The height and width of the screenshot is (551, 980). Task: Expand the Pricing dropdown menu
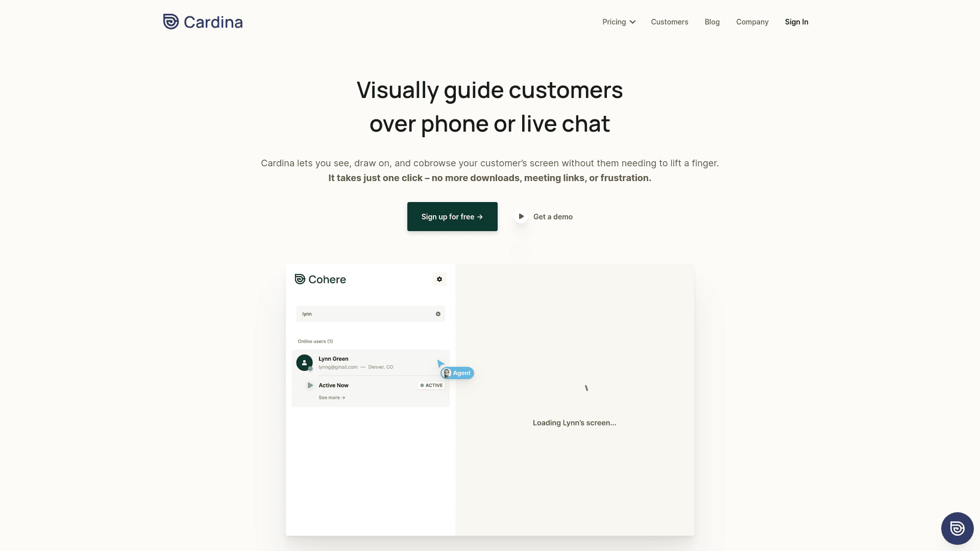click(x=619, y=21)
